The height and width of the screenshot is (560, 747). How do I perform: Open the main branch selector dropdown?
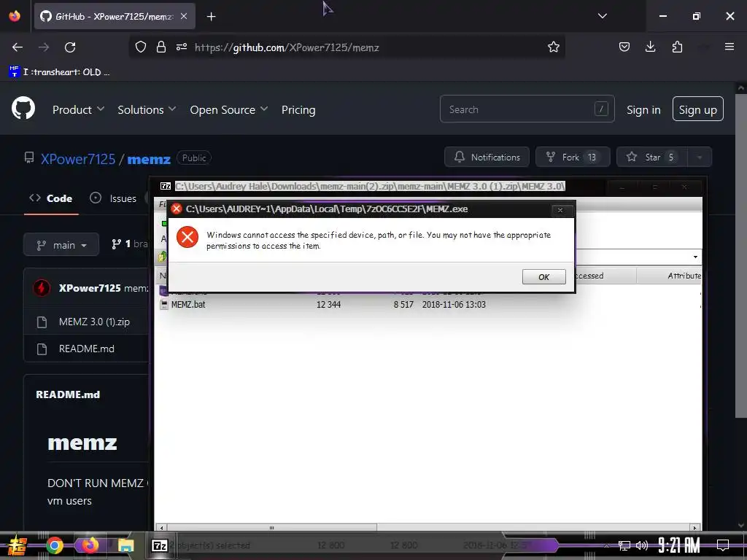[x=61, y=245]
